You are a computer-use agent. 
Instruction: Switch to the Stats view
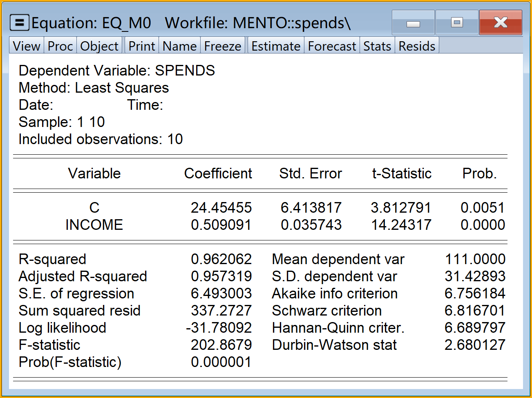point(377,46)
